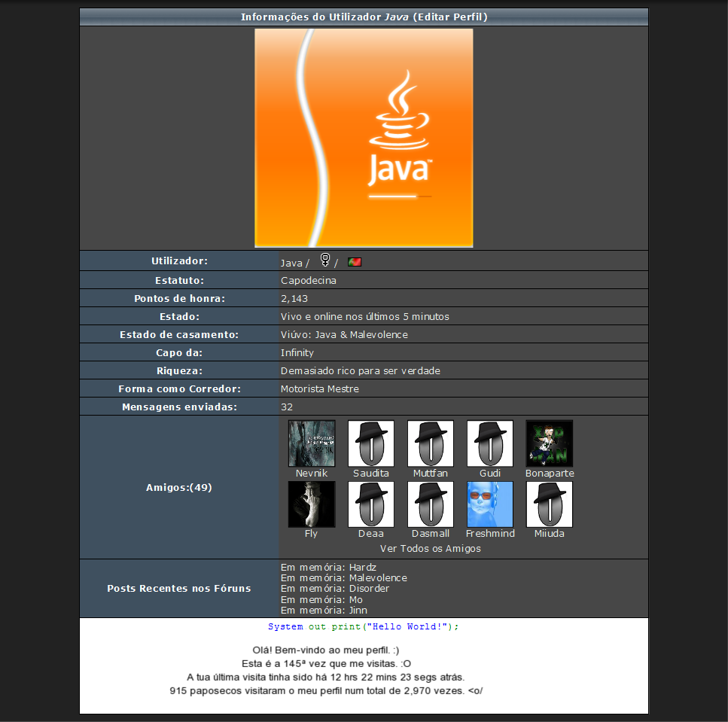Click the Portugal flag icon
728x722 pixels.
click(x=355, y=262)
